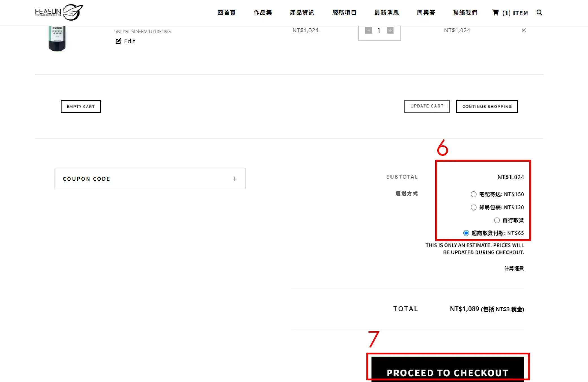Click 計算運費 shipping calculator link

(514, 268)
